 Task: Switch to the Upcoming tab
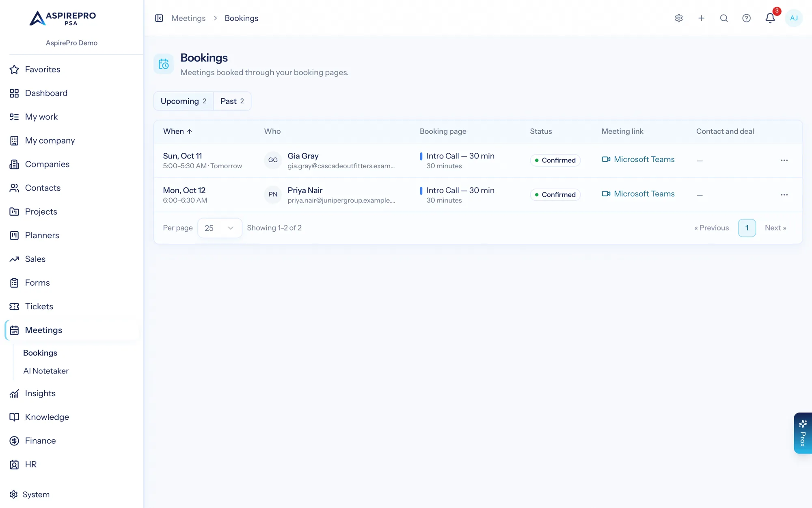pos(184,101)
